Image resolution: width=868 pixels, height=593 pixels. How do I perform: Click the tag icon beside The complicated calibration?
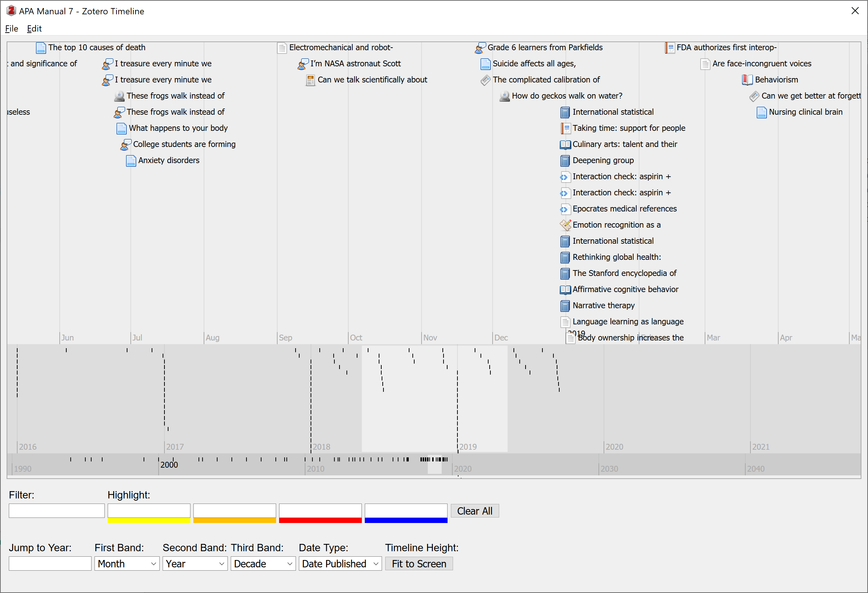(x=485, y=80)
